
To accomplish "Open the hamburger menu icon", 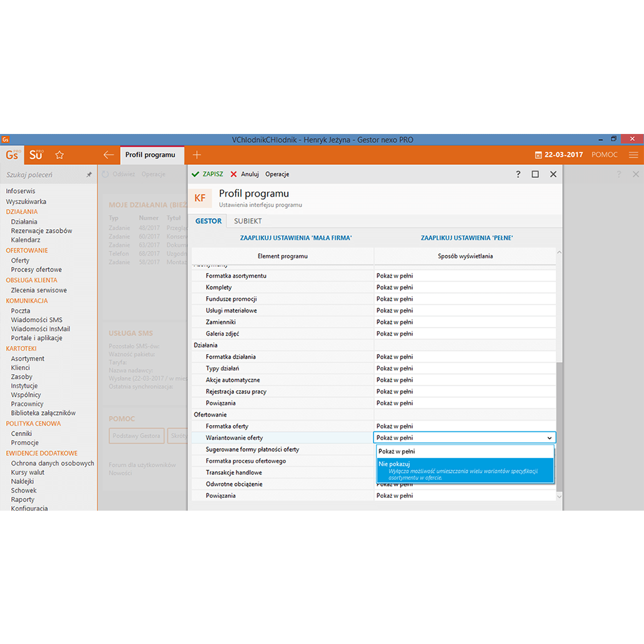I will coord(633,155).
